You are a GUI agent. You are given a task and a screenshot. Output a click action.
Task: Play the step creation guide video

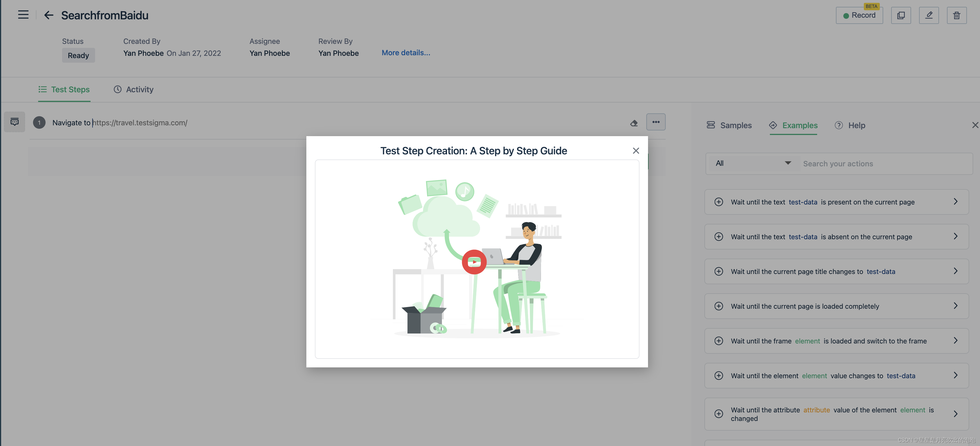[474, 262]
